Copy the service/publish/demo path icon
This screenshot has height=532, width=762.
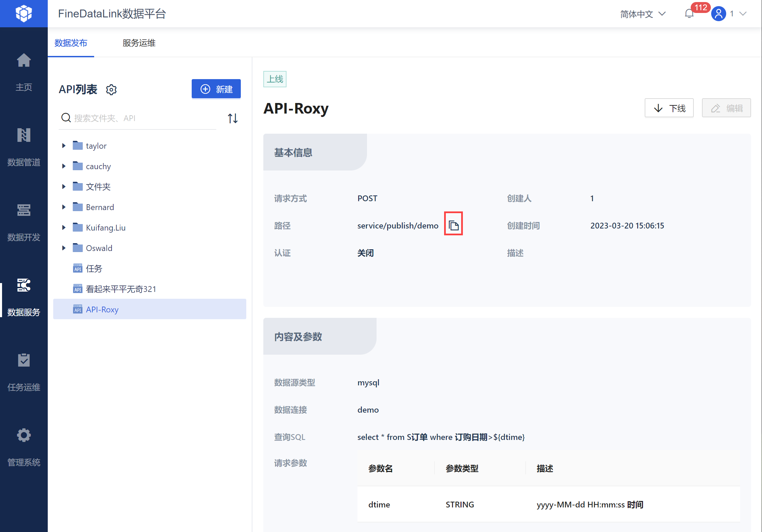[453, 225]
